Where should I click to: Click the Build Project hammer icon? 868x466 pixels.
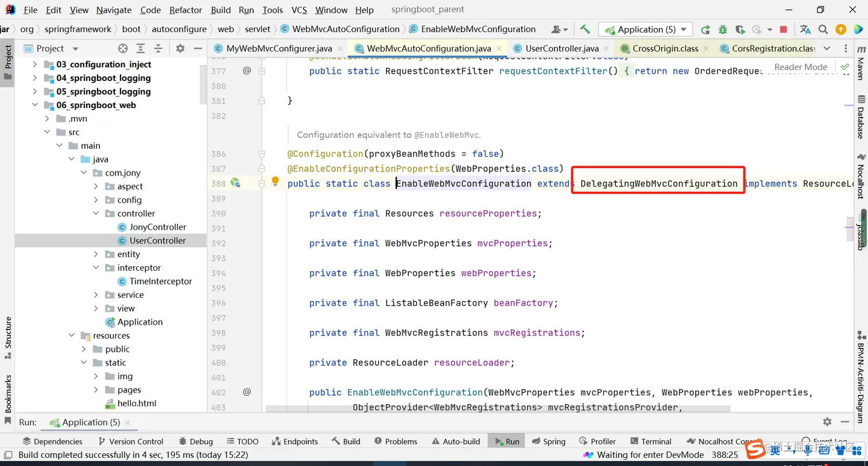[585, 29]
